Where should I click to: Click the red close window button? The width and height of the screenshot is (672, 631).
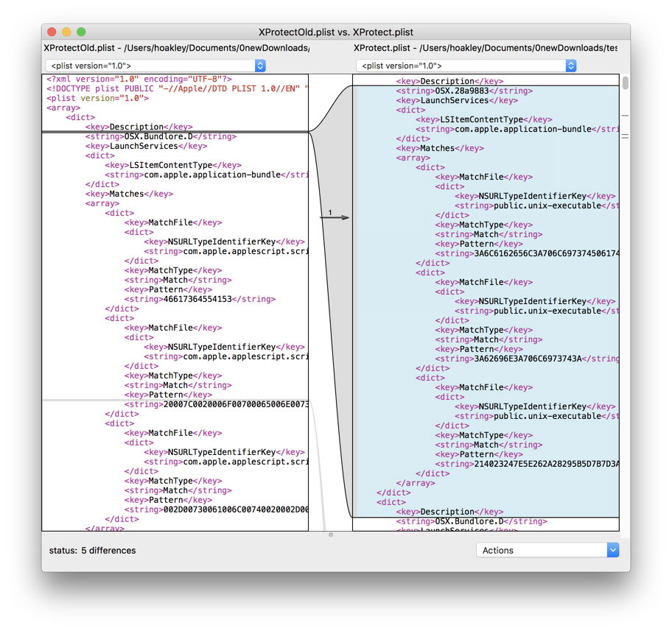point(52,32)
